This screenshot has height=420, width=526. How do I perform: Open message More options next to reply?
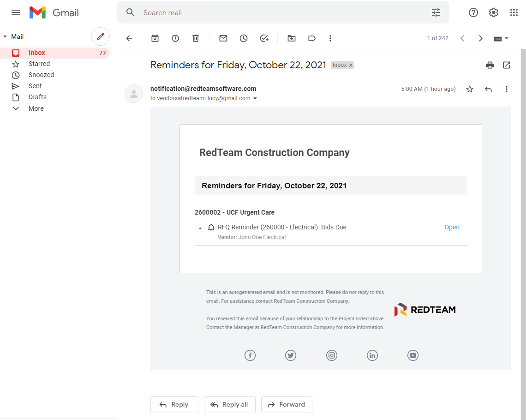pos(507,89)
